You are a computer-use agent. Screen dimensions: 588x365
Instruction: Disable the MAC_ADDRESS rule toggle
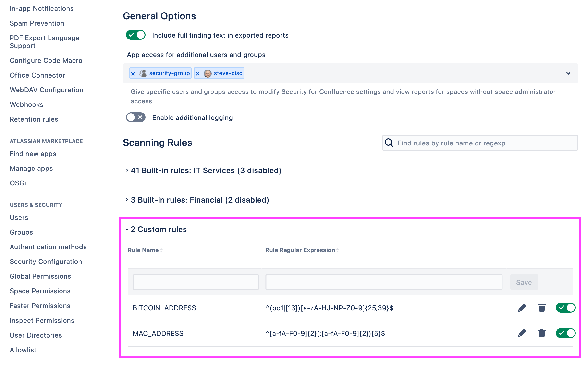(x=565, y=333)
